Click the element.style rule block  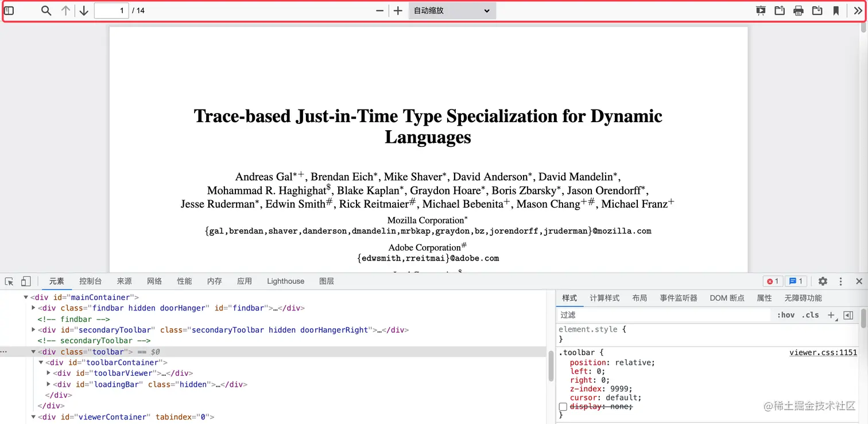tap(708, 334)
